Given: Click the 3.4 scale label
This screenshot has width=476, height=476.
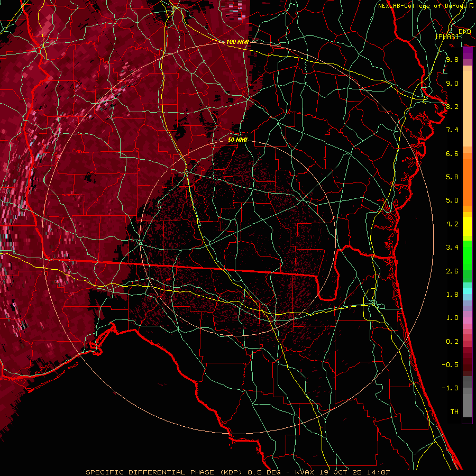Looking at the screenshot, I should tap(452, 248).
